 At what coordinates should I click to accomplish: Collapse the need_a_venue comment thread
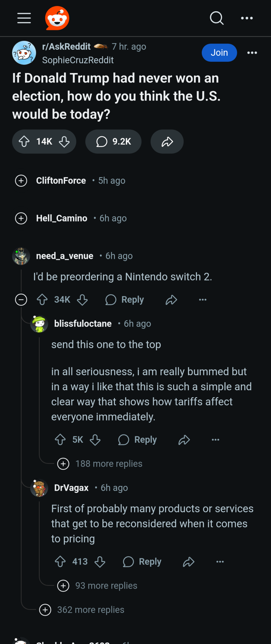click(21, 300)
